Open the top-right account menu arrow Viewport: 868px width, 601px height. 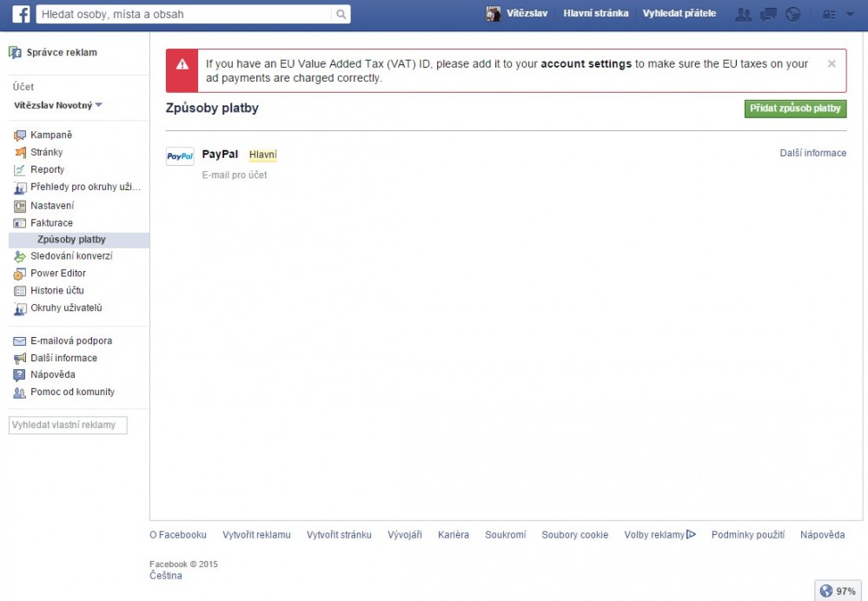850,14
